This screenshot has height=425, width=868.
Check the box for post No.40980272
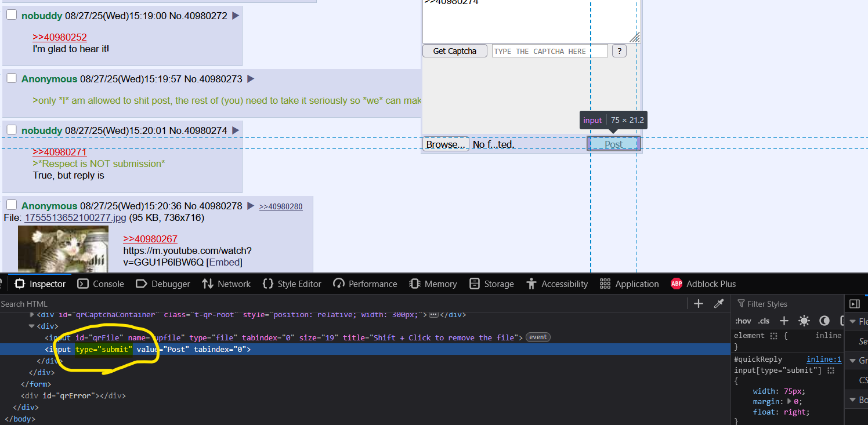[x=12, y=15]
